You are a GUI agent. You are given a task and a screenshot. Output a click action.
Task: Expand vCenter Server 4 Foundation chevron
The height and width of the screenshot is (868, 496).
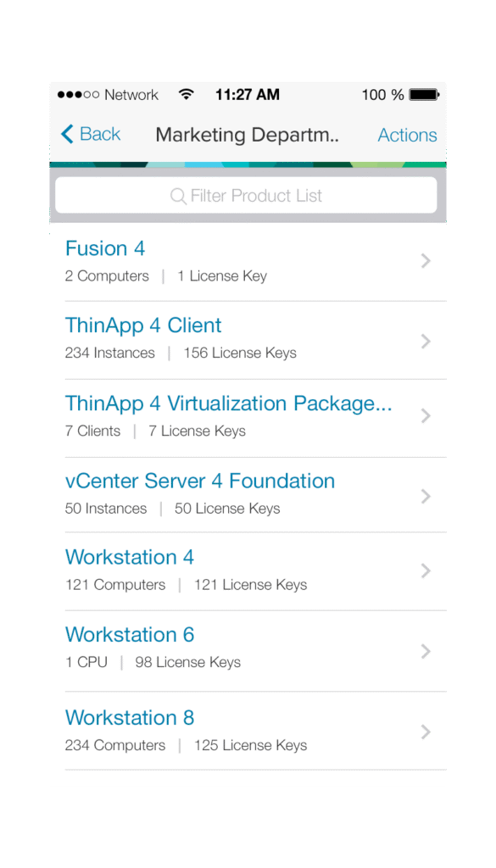(x=426, y=496)
